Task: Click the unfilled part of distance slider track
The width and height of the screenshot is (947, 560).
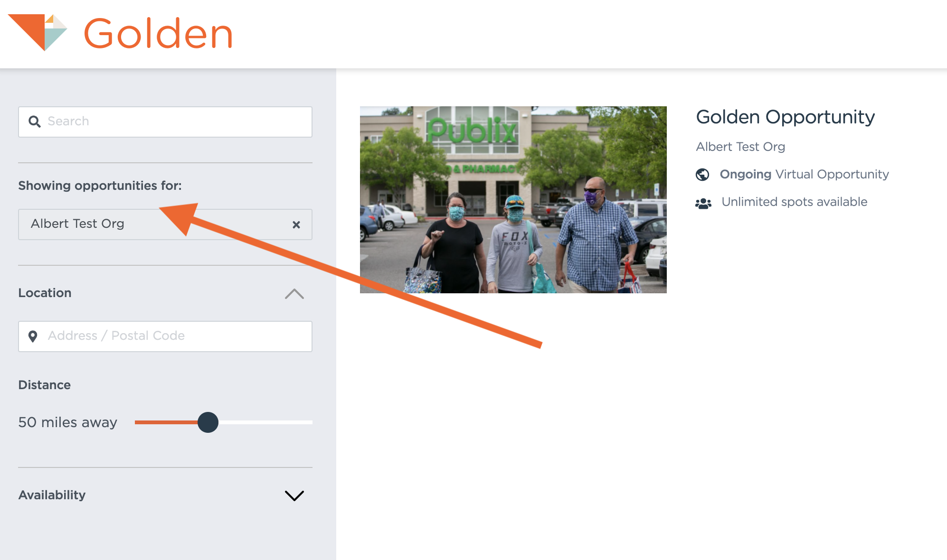Action: pyautogui.click(x=265, y=422)
